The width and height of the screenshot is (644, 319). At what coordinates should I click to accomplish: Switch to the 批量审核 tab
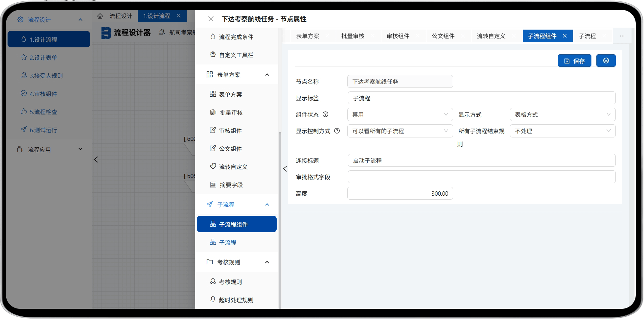point(353,36)
